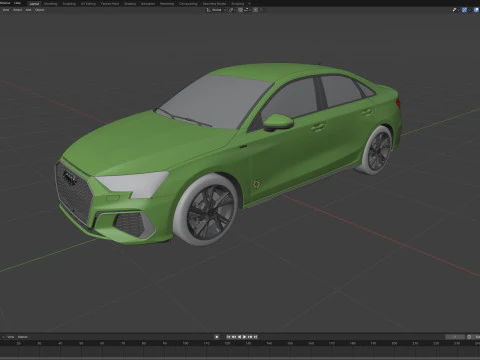Image resolution: width=480 pixels, height=360 pixels.
Task: Open the viewport Select menu
Action: [18, 10]
